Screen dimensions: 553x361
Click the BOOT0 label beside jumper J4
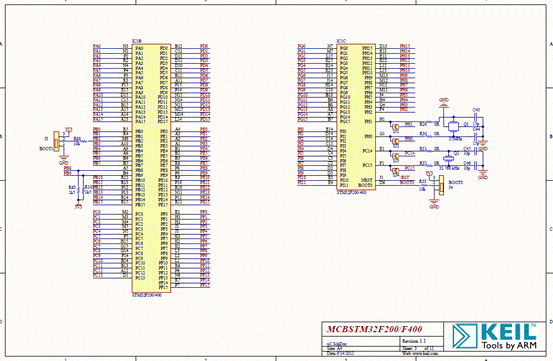coord(456,183)
